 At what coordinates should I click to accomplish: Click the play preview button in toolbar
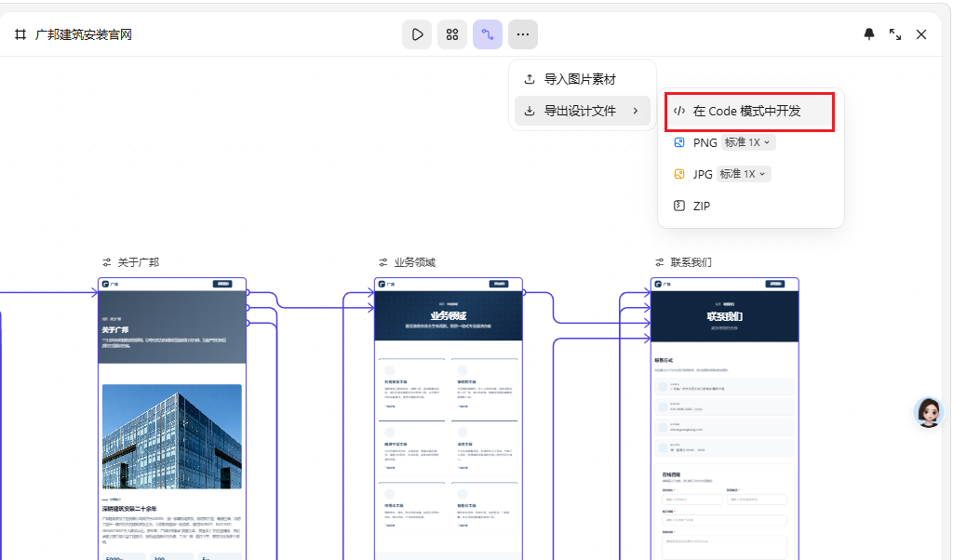click(417, 34)
